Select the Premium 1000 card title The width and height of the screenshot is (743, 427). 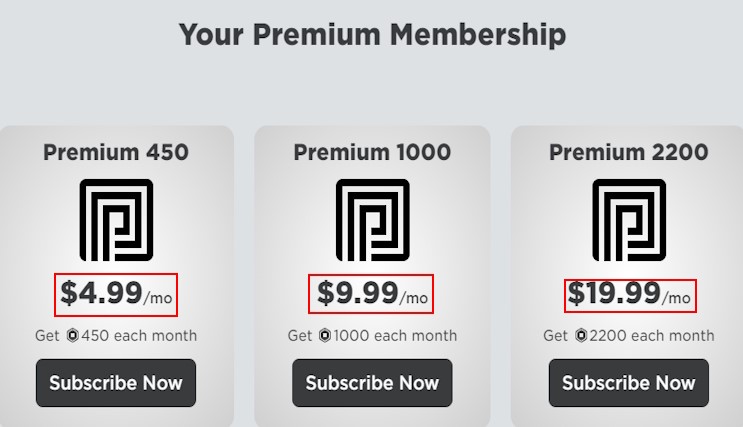372,153
